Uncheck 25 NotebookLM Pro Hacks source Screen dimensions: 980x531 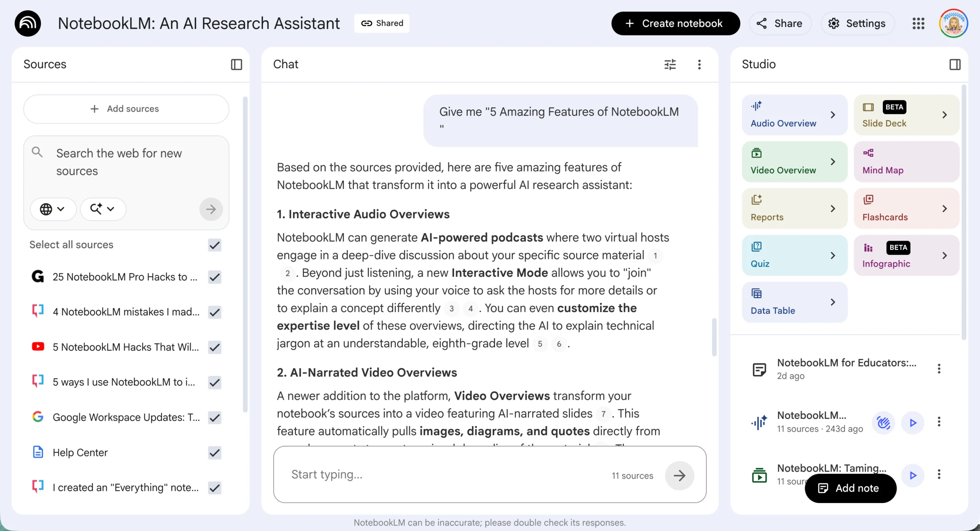(x=214, y=277)
